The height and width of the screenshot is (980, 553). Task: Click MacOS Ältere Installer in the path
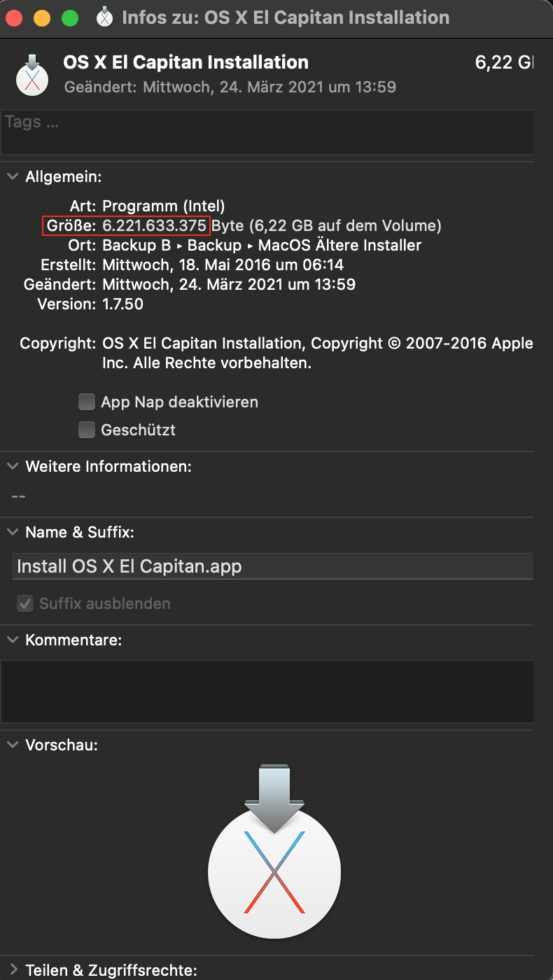(x=340, y=246)
